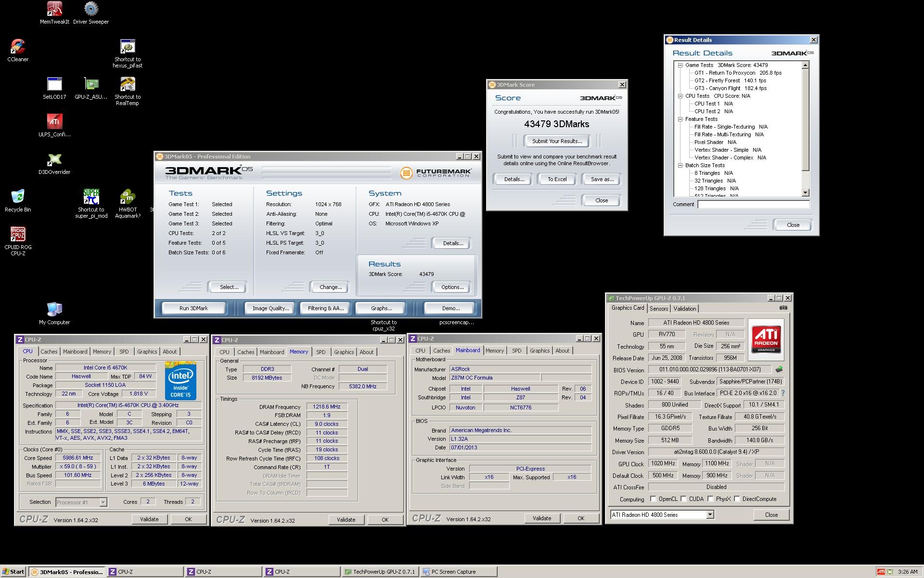Click the Start button on the taskbar
Image resolution: width=924 pixels, height=578 pixels.
tap(13, 572)
